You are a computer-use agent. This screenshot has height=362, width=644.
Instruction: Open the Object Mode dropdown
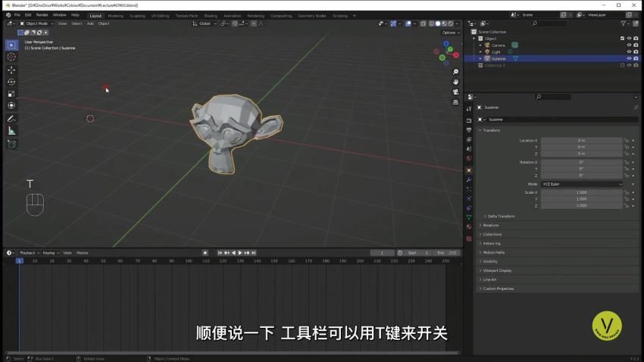pyautogui.click(x=37, y=23)
